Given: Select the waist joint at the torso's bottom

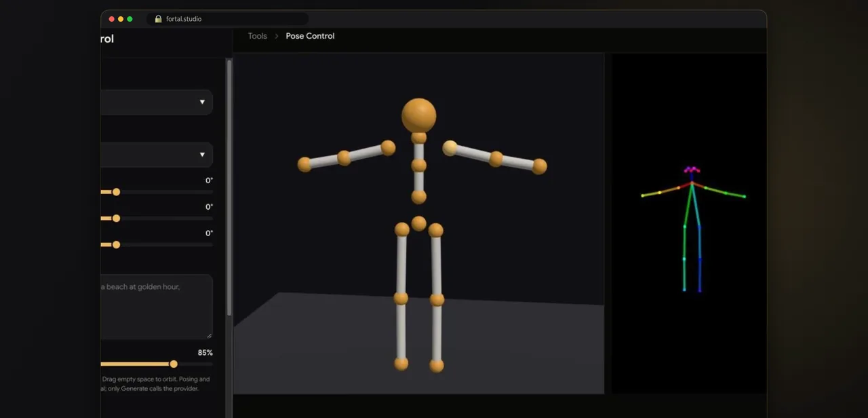Looking at the screenshot, I should coord(419,197).
